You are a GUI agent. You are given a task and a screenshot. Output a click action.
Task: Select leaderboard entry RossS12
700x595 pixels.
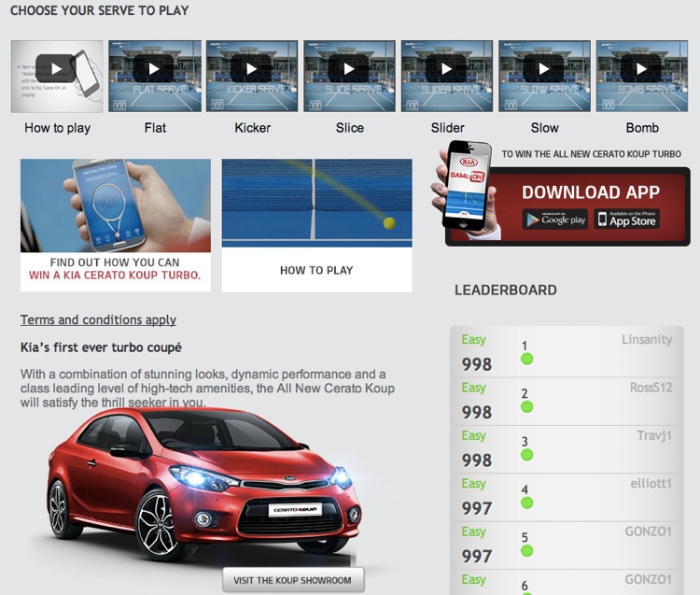(x=567, y=401)
